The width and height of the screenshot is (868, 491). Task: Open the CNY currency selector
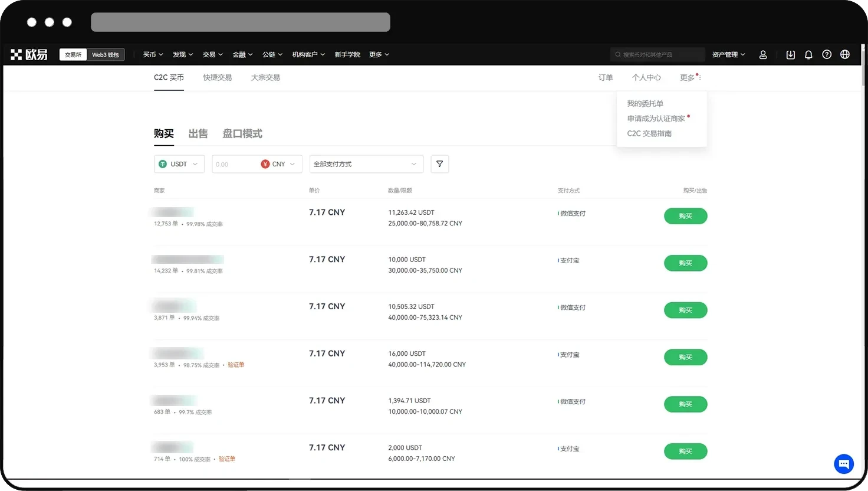click(x=278, y=164)
